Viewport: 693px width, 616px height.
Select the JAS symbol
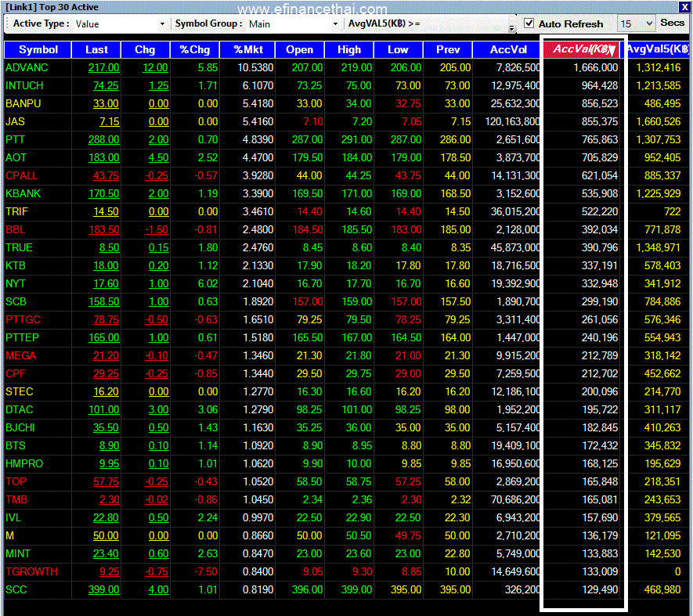pos(15,121)
